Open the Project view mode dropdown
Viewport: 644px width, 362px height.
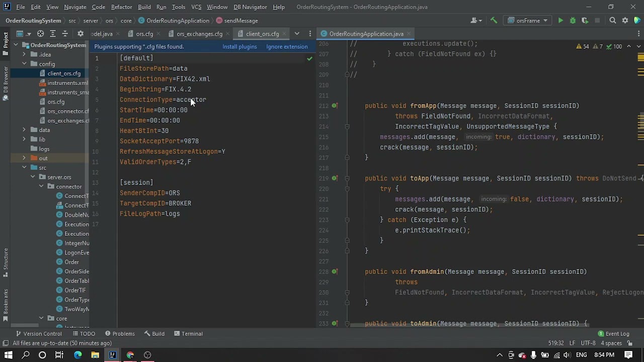(24, 34)
